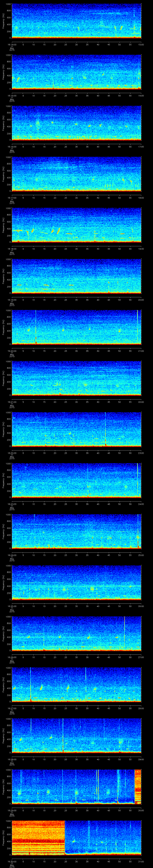Click the spectrogram panel starting at 16:14:00
Screen dimensions: 153x868
[76, 21]
